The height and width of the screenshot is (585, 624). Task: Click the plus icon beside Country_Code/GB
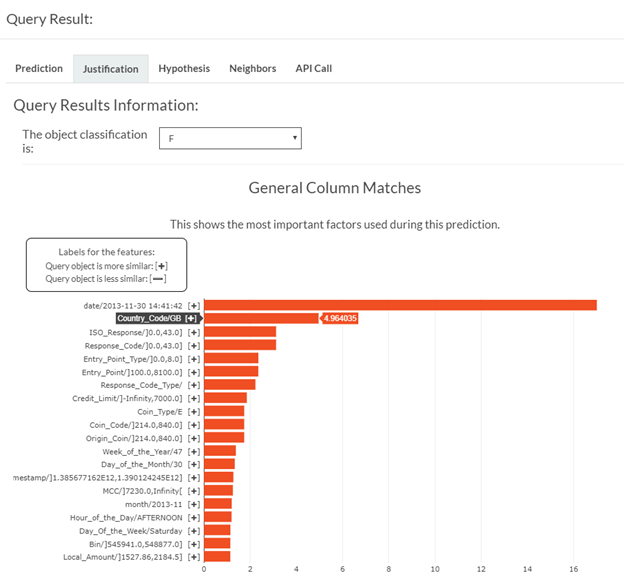(190, 318)
